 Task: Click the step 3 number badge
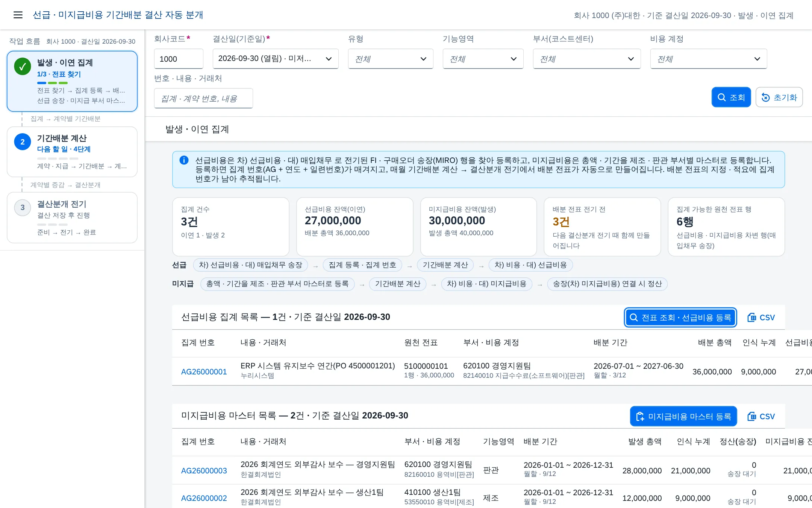pos(23,207)
